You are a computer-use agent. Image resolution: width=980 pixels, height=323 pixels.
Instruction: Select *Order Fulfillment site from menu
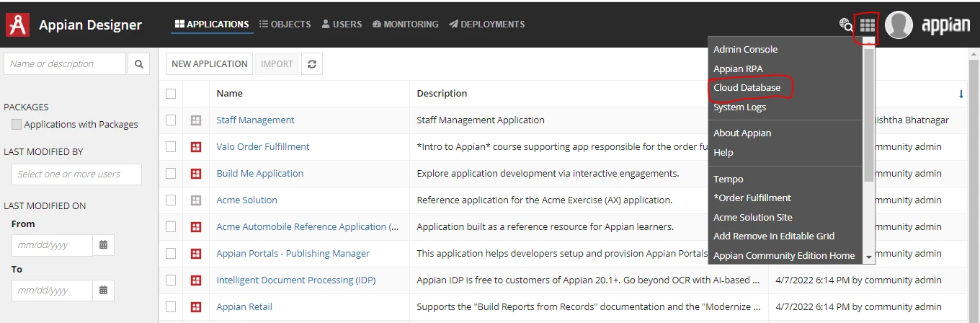pyautogui.click(x=752, y=198)
